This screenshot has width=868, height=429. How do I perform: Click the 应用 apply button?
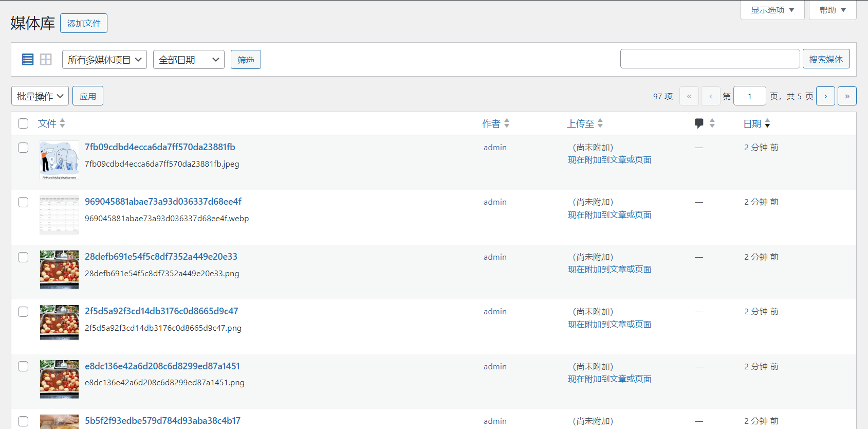pos(88,96)
